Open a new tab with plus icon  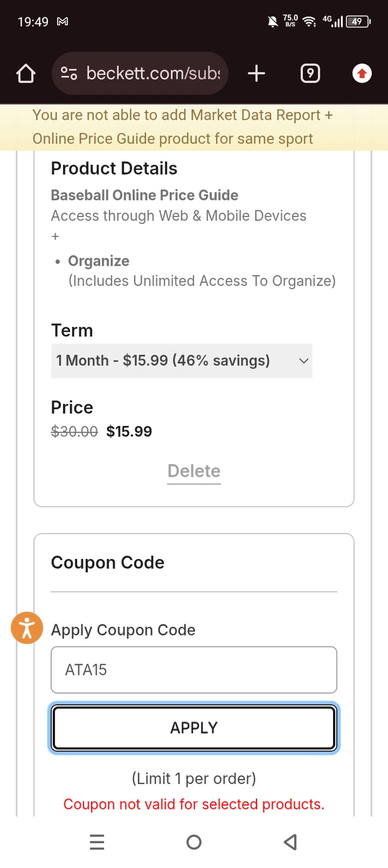point(256,73)
